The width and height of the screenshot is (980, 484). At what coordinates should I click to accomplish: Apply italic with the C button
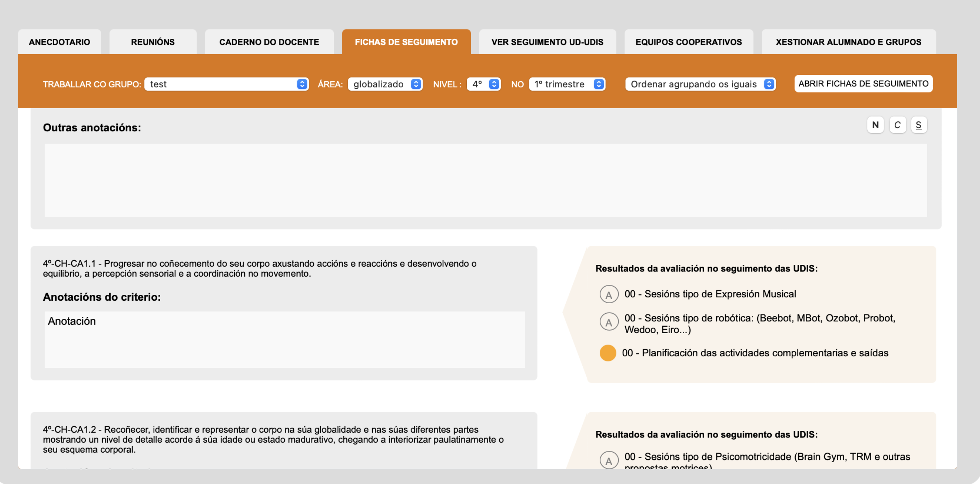[x=897, y=125]
